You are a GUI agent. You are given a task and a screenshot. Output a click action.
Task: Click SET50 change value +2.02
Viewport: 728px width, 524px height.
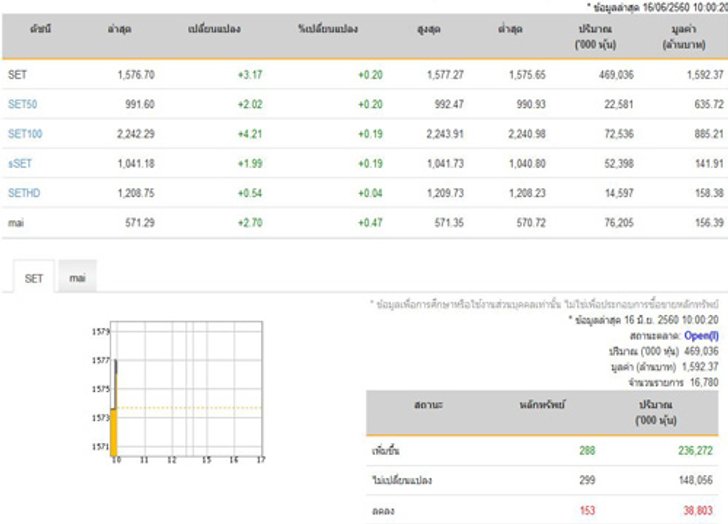[250, 104]
